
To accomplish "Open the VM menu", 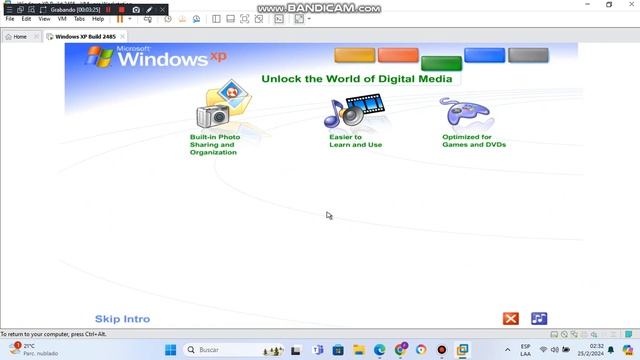I will pyautogui.click(x=62, y=19).
